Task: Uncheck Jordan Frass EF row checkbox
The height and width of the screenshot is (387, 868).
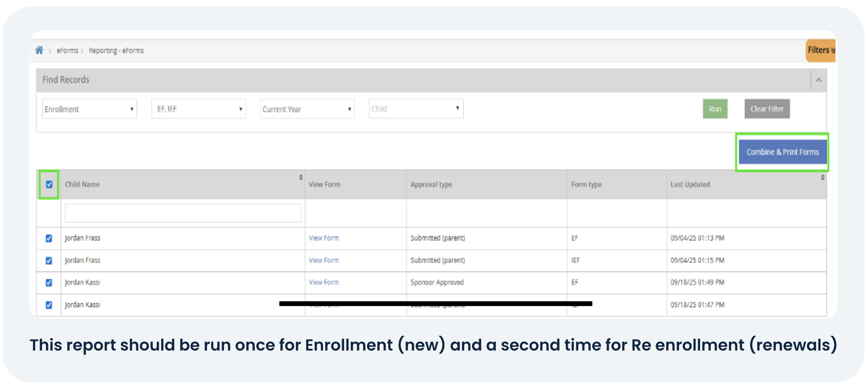Action: (49, 238)
